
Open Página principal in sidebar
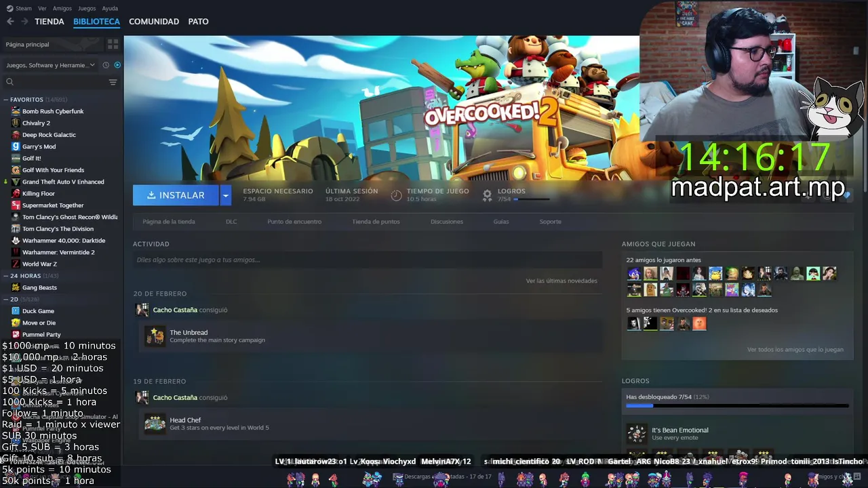(x=27, y=44)
